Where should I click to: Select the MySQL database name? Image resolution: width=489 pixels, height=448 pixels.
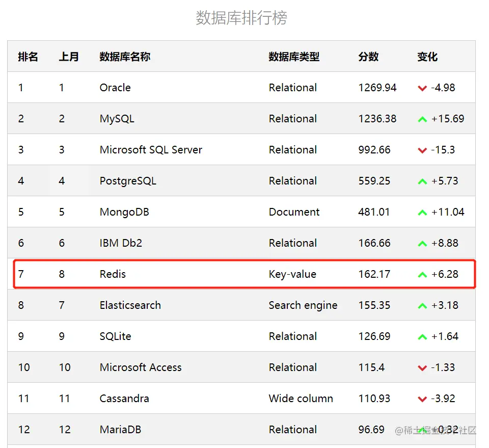(x=117, y=119)
